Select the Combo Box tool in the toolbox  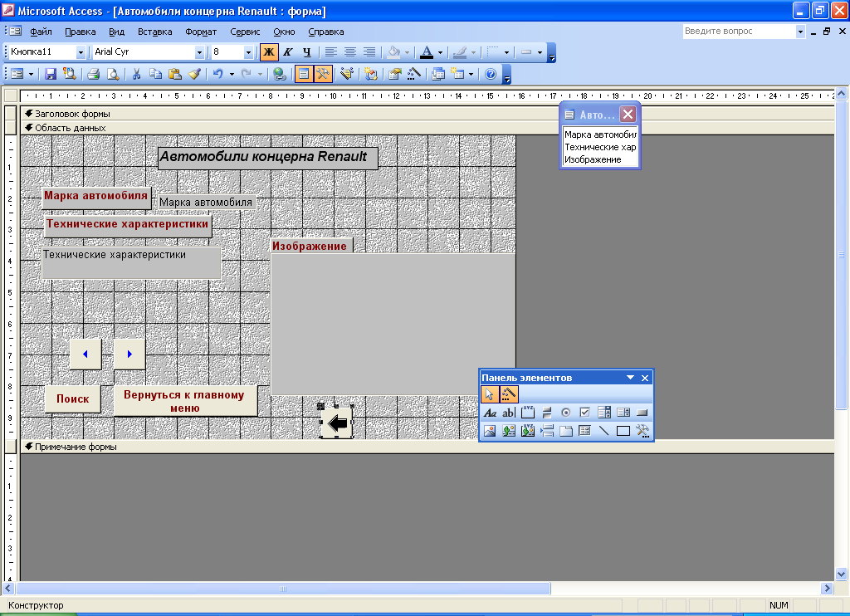tap(604, 413)
